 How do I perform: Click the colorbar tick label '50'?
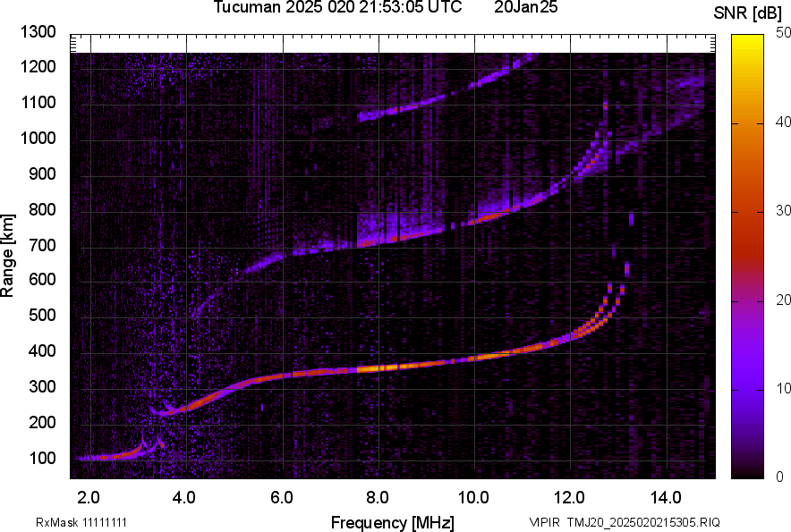click(784, 33)
